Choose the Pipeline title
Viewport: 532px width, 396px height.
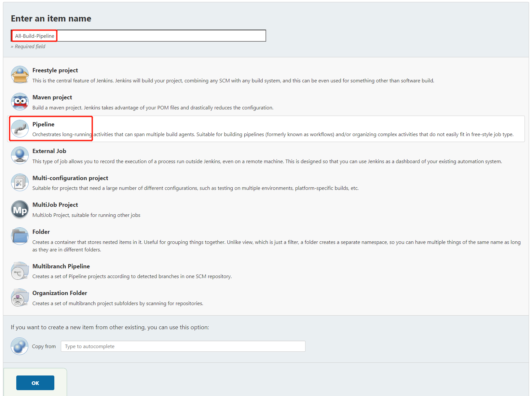tap(43, 124)
